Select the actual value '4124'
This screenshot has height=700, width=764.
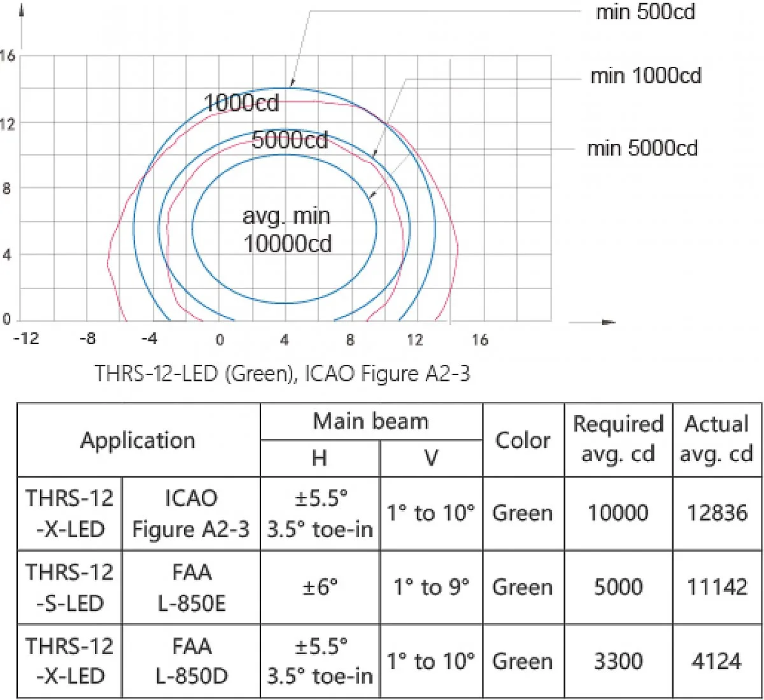(717, 661)
